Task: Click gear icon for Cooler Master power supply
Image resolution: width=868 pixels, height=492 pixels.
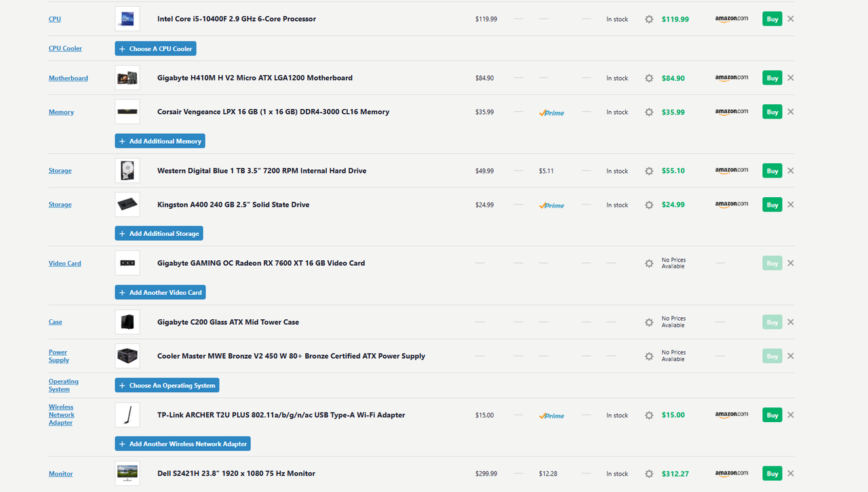Action: point(649,356)
